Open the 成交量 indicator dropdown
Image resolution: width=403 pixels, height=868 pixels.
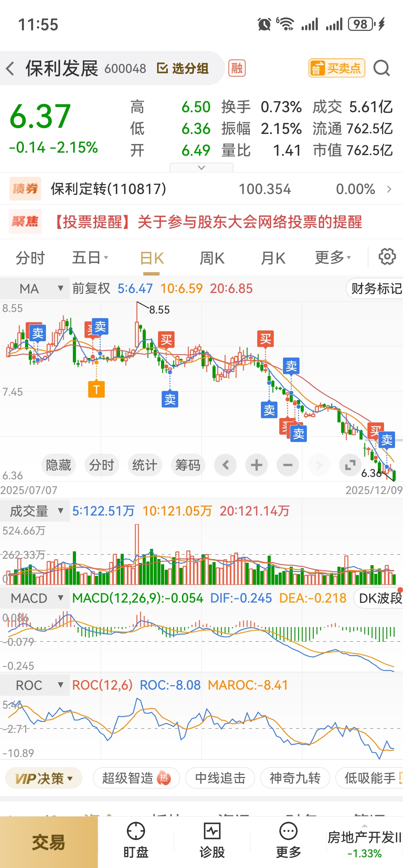(35, 511)
